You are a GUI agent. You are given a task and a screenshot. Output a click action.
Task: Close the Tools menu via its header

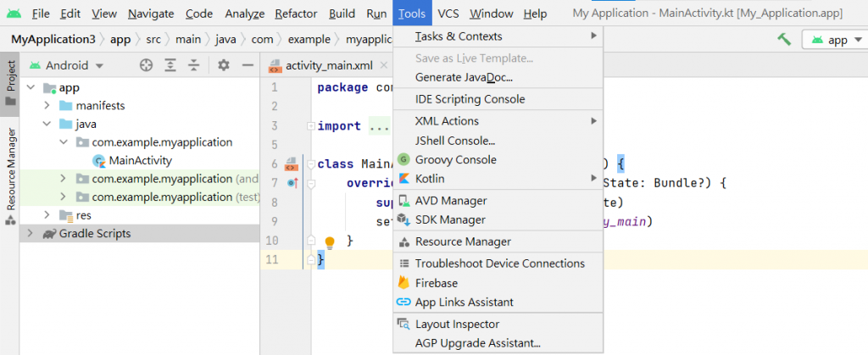(x=413, y=14)
